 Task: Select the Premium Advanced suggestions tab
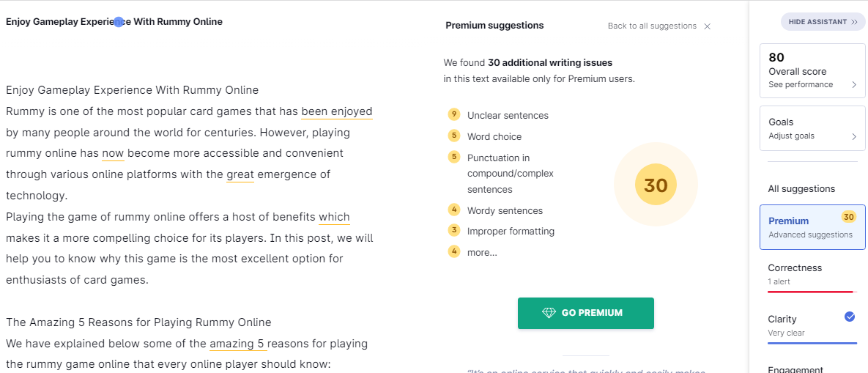point(812,227)
